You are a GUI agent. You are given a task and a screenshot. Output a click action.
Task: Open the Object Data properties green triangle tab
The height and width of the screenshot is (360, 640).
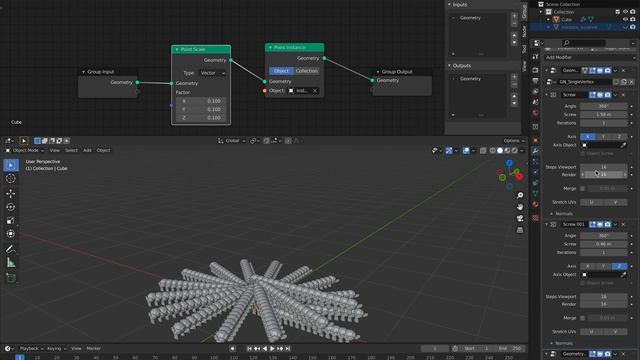[536, 193]
